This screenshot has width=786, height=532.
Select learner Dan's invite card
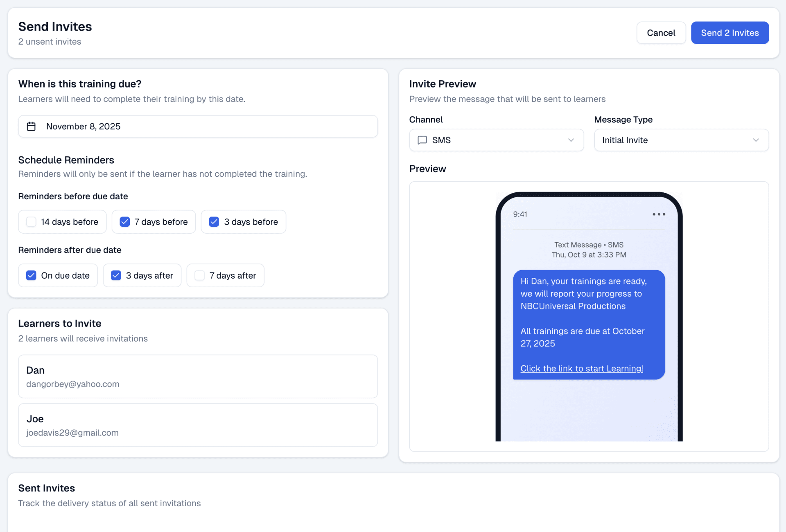pos(198,376)
